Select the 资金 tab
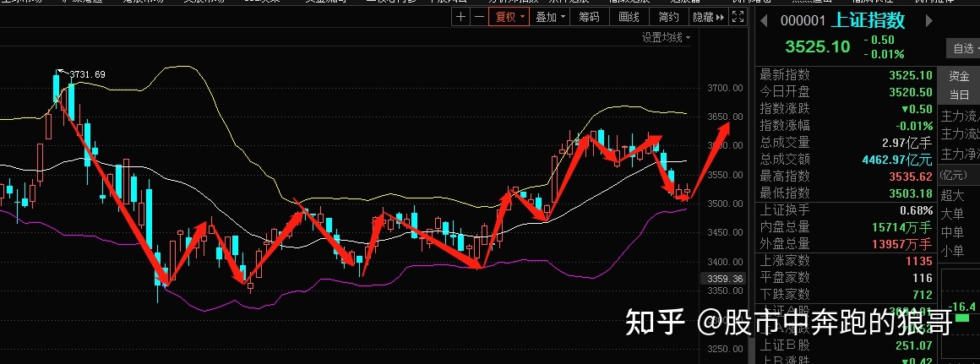 [x=960, y=76]
